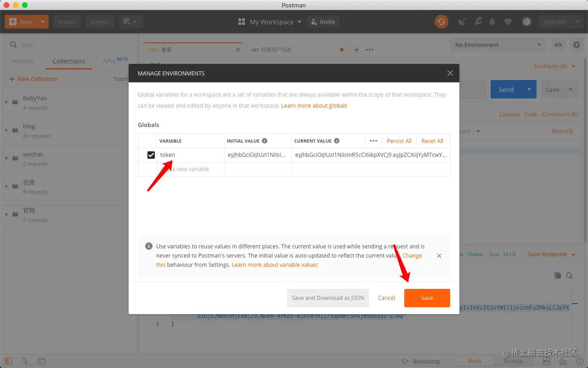
Task: Open the New button dropdown arrow
Action: pyautogui.click(x=43, y=22)
